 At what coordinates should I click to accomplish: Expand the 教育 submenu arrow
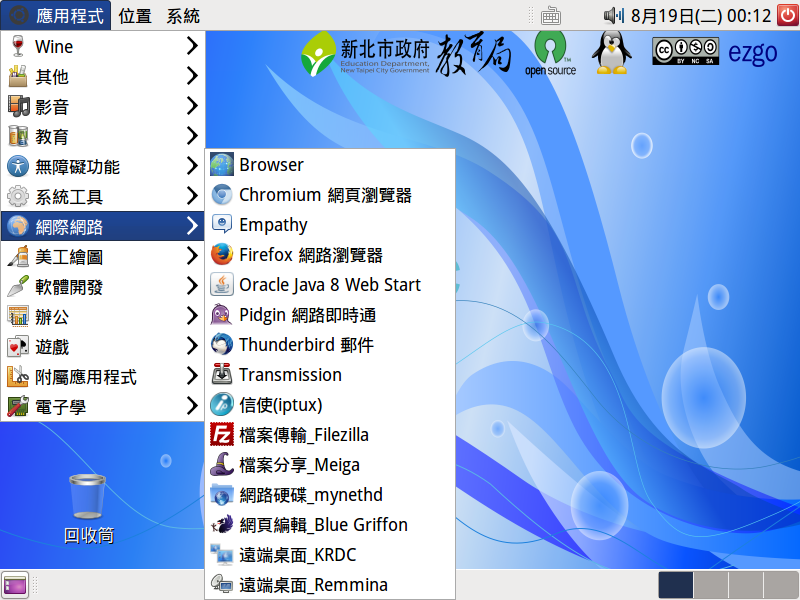pos(191,136)
